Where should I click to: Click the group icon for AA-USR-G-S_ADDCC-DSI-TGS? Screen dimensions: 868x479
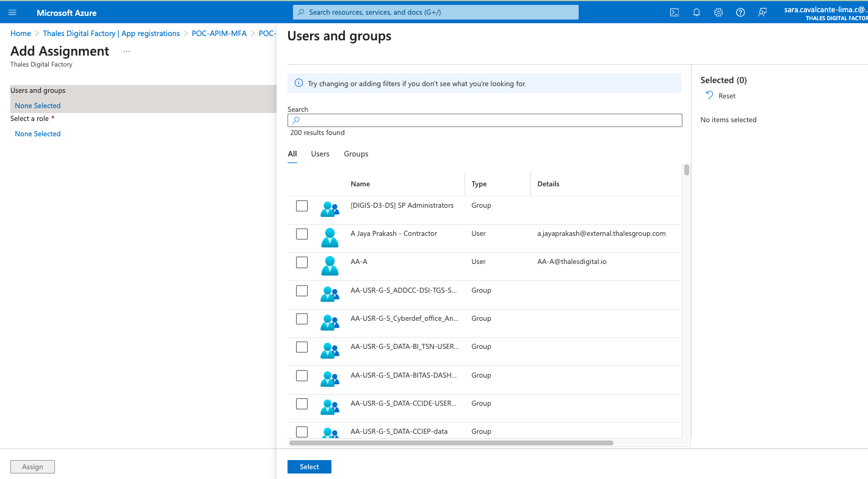click(x=330, y=294)
